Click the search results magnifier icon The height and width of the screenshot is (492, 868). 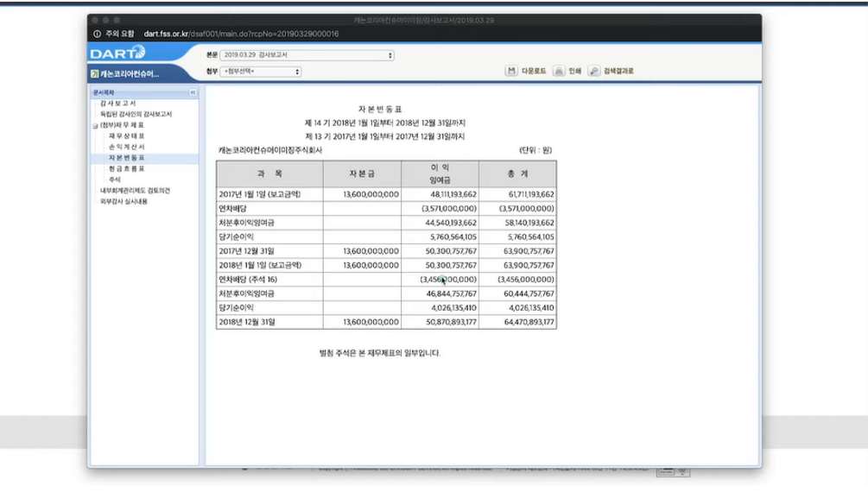pyautogui.click(x=594, y=71)
